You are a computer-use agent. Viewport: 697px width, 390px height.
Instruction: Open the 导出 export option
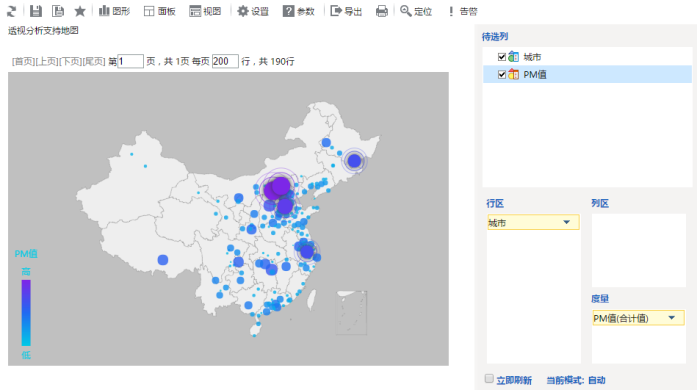pyautogui.click(x=346, y=11)
